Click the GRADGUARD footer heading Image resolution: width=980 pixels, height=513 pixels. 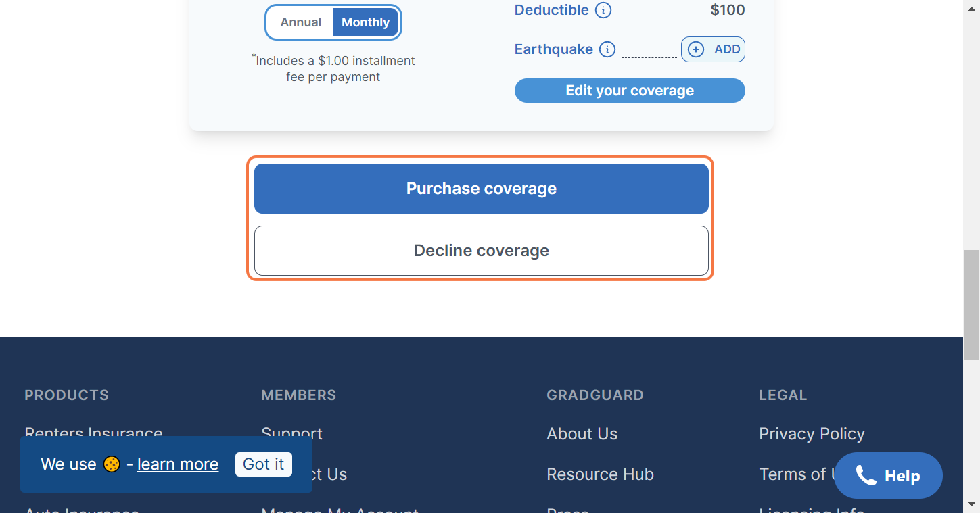click(595, 395)
